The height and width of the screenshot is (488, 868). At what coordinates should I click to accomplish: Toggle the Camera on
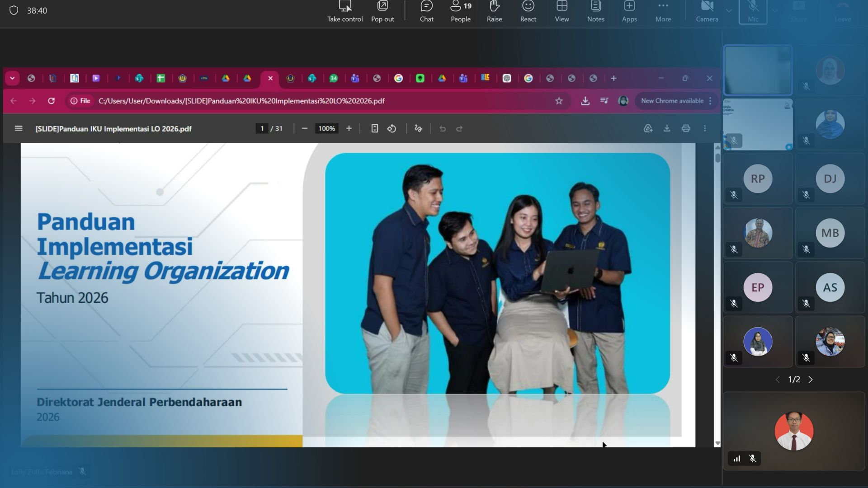point(707,11)
